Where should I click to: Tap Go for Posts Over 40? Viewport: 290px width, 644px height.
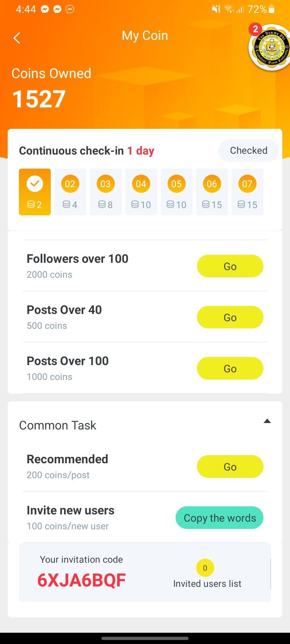tap(230, 317)
